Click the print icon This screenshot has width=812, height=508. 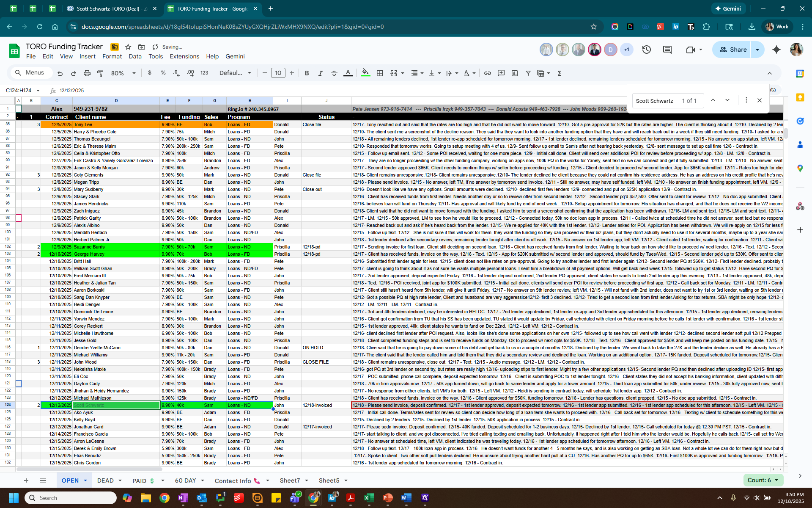[87, 73]
